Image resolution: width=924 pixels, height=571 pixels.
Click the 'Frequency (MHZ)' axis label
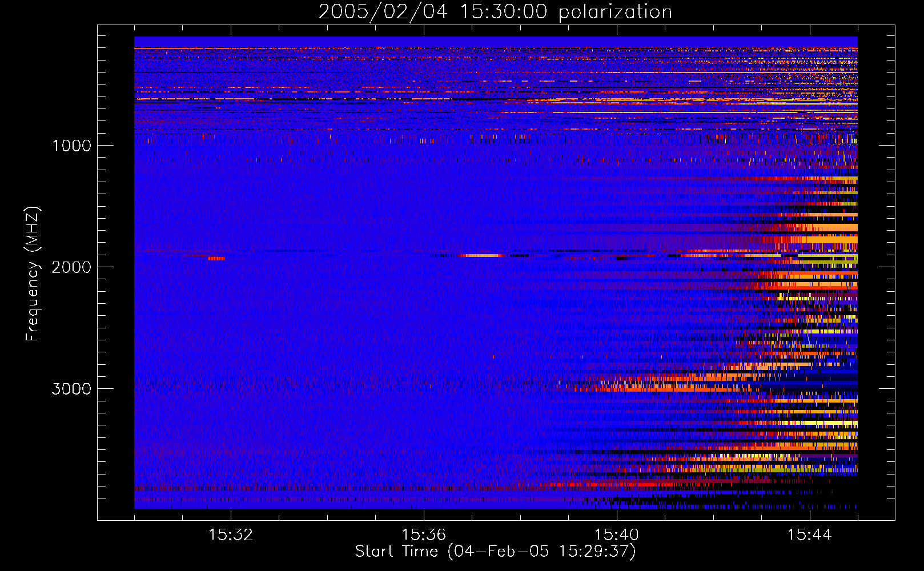point(32,274)
